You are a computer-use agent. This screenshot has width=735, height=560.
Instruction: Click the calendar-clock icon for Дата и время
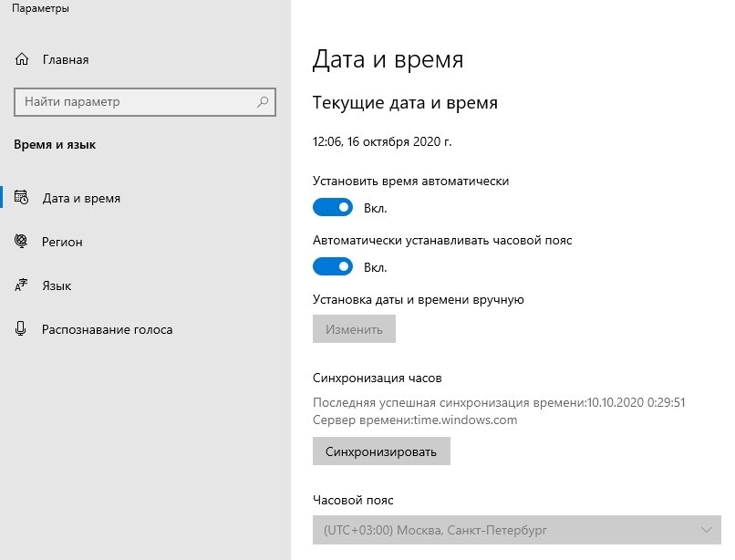(22, 198)
